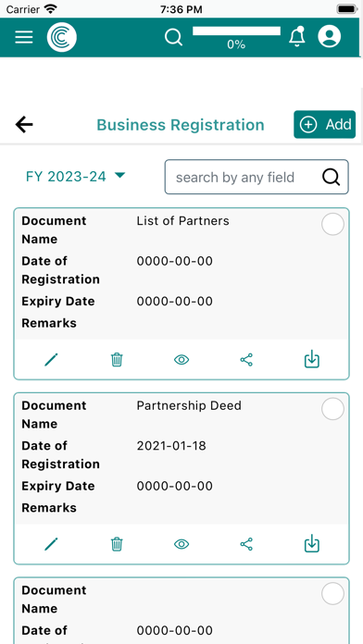Open notifications bell
The width and height of the screenshot is (363, 644).
pyautogui.click(x=297, y=37)
